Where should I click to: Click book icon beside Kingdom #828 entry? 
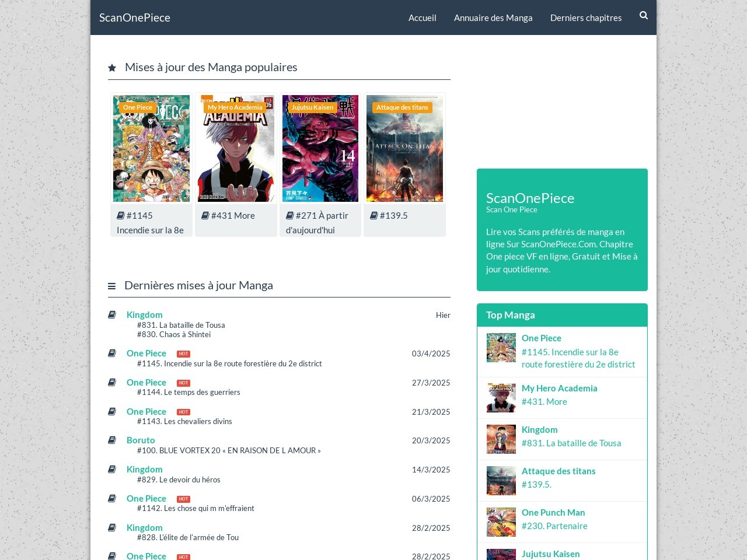[112, 527]
